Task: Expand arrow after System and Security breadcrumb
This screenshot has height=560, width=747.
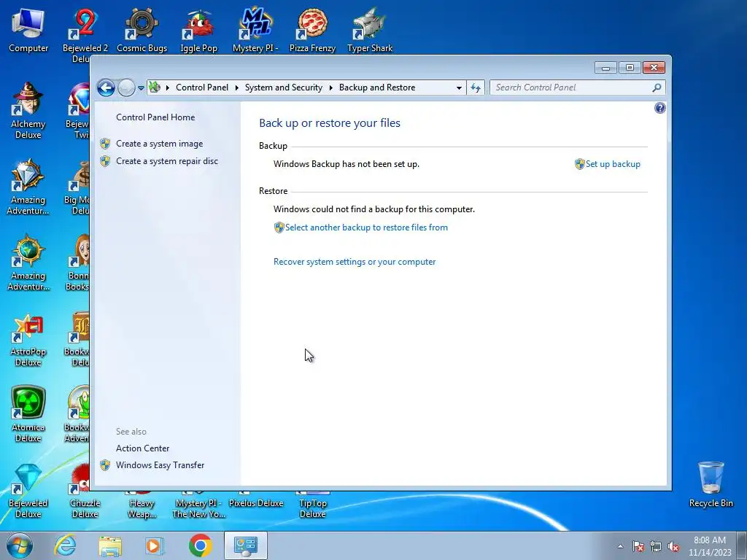Action: coord(330,87)
